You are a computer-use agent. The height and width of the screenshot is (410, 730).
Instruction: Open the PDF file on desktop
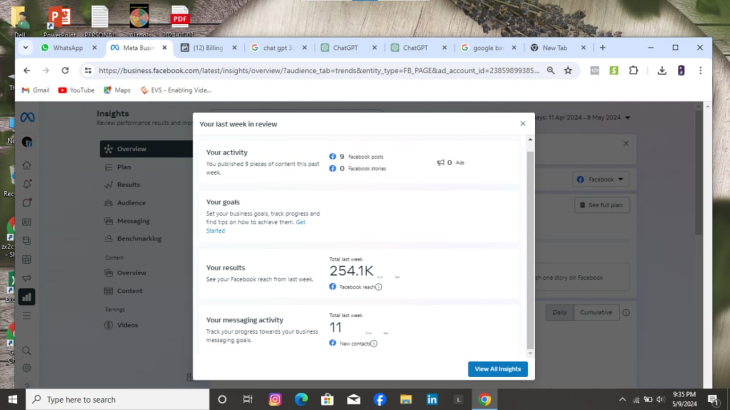pos(179,21)
